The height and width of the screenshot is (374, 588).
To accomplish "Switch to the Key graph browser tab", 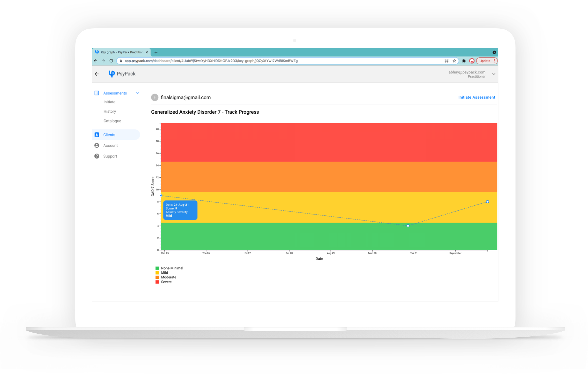I will (120, 52).
